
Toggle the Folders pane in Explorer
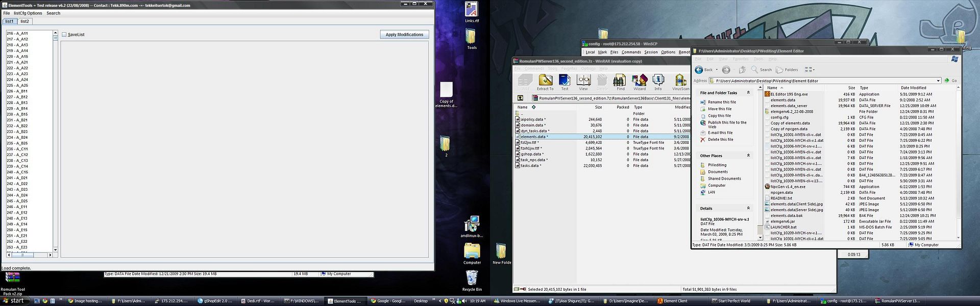(787, 70)
